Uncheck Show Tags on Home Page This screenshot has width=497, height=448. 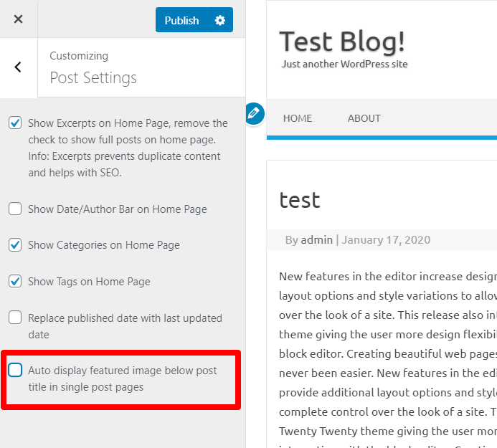(x=15, y=282)
